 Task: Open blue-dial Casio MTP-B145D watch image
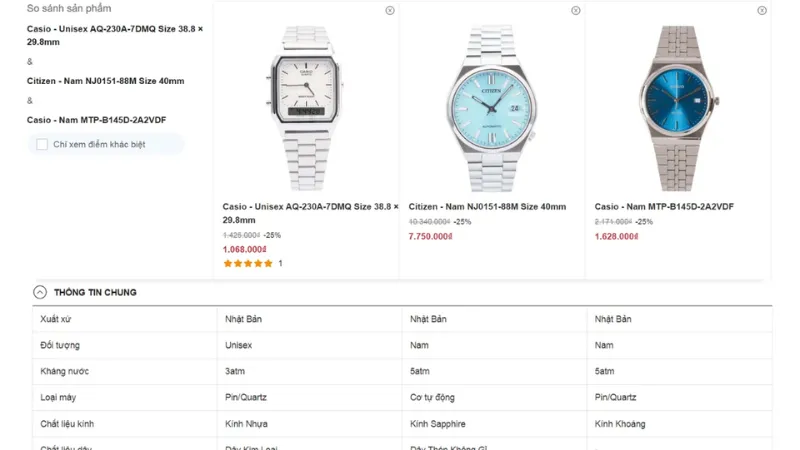click(x=677, y=108)
